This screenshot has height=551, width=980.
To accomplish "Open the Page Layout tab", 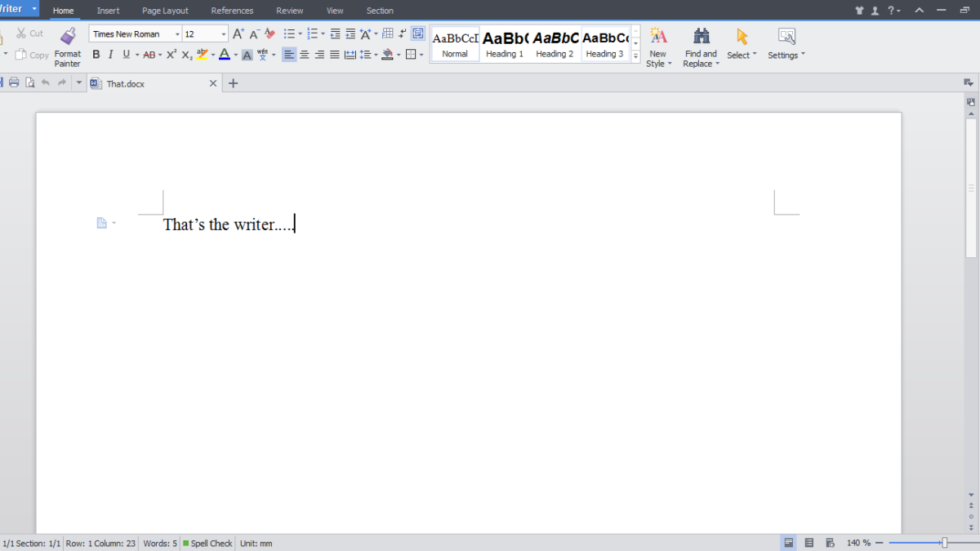I will pos(165,11).
